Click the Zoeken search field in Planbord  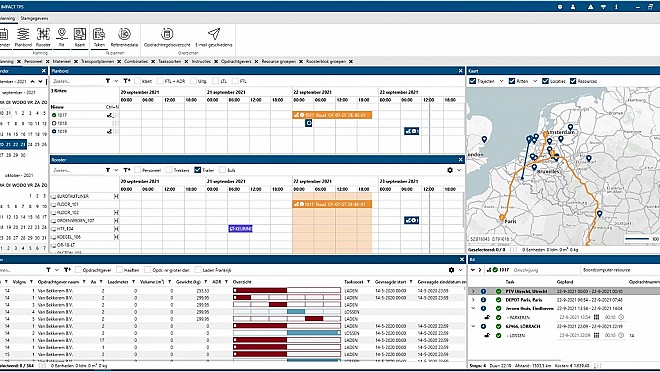click(78, 81)
